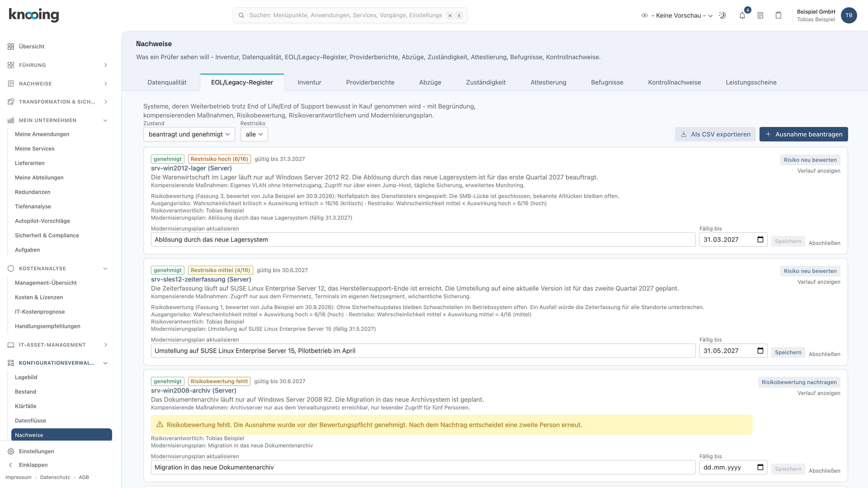Click the Führung section icon
This screenshot has width=868, height=488.
(x=11, y=65)
